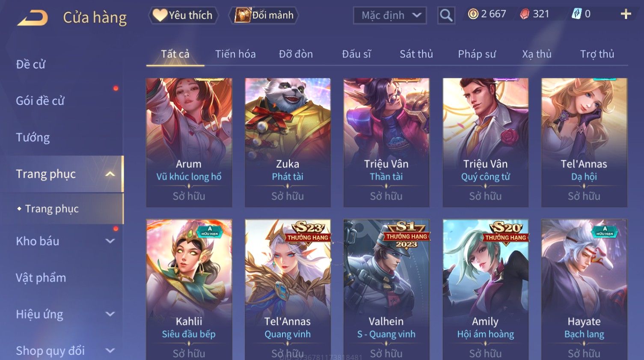
Task: Expand the Kho báu sidebar section
Action: click(x=110, y=241)
